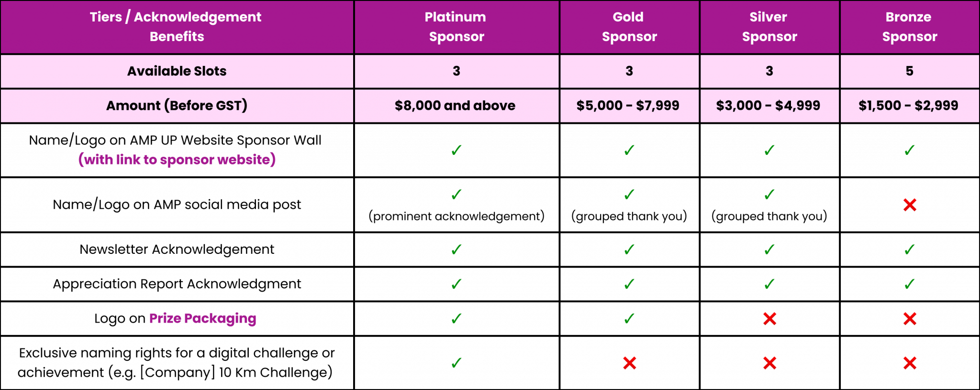Click the "with link to sponsor website" text
Image resolution: width=980 pixels, height=390 pixels.
[177, 160]
